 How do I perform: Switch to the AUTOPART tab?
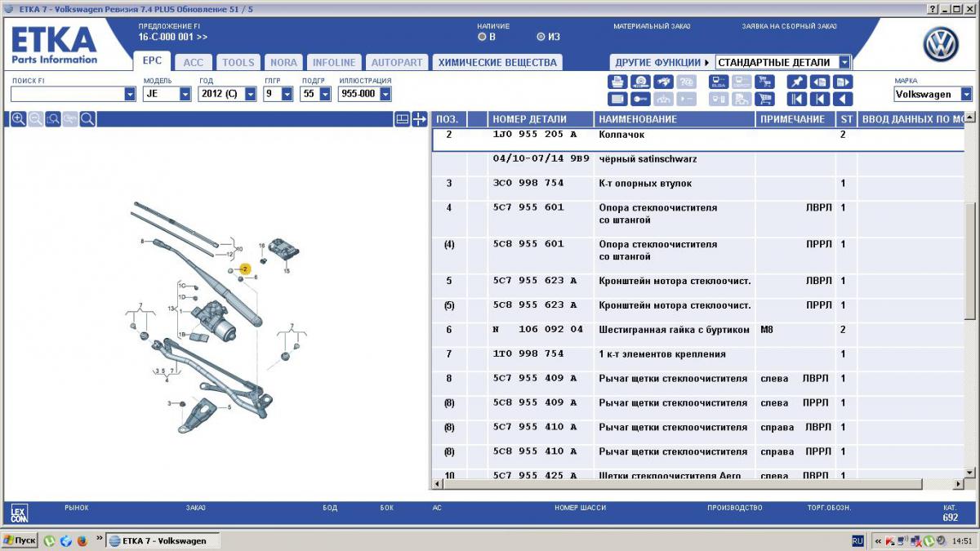tap(397, 62)
